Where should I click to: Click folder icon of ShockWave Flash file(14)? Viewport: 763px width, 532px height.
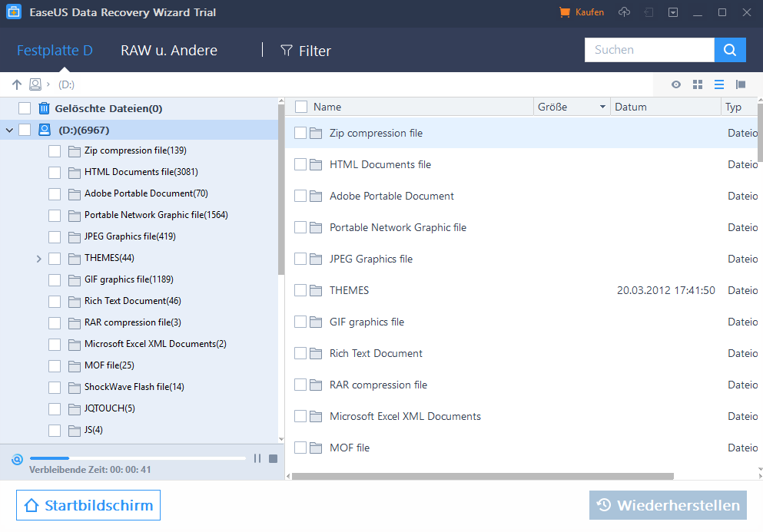click(x=75, y=388)
